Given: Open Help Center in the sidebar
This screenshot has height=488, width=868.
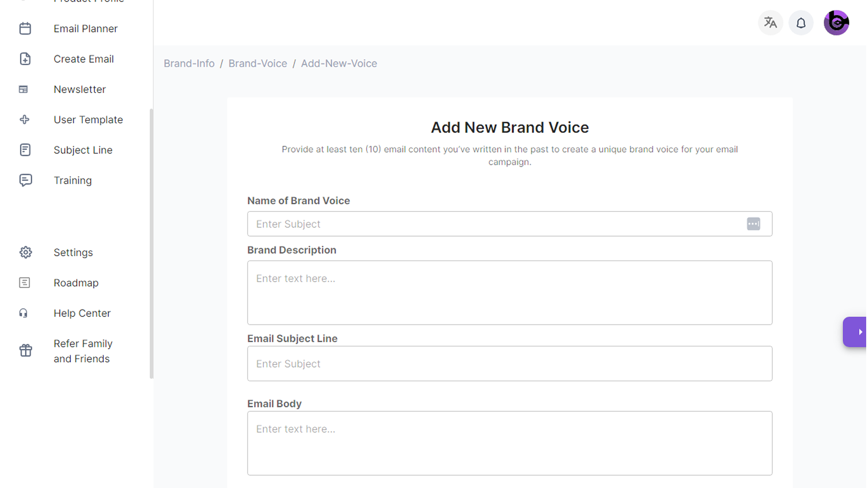Looking at the screenshot, I should click(x=82, y=313).
